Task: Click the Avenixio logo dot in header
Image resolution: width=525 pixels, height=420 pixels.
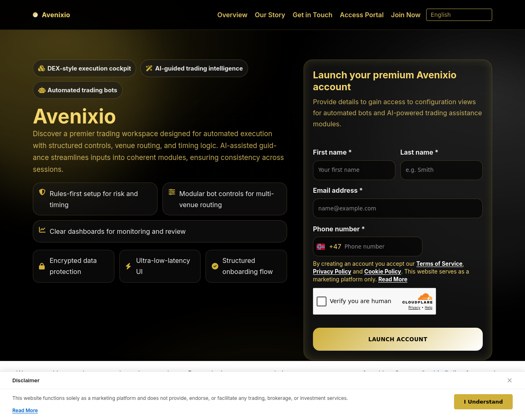Action: pyautogui.click(x=35, y=15)
